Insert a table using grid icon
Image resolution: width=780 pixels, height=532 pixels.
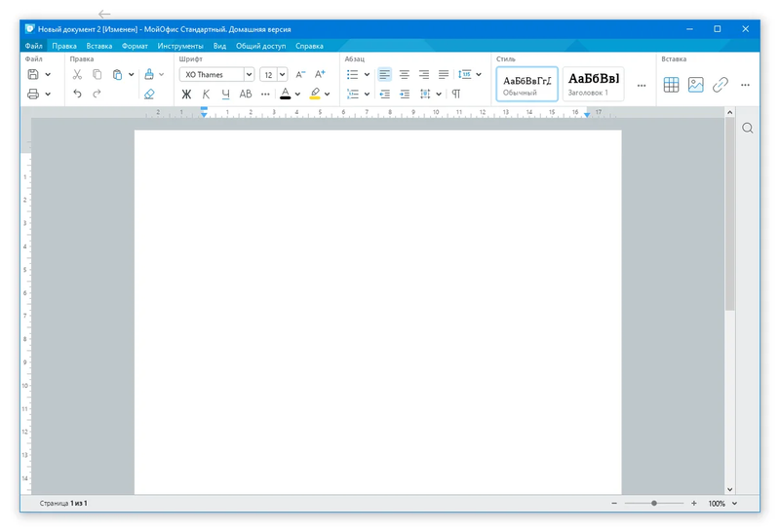pos(671,85)
